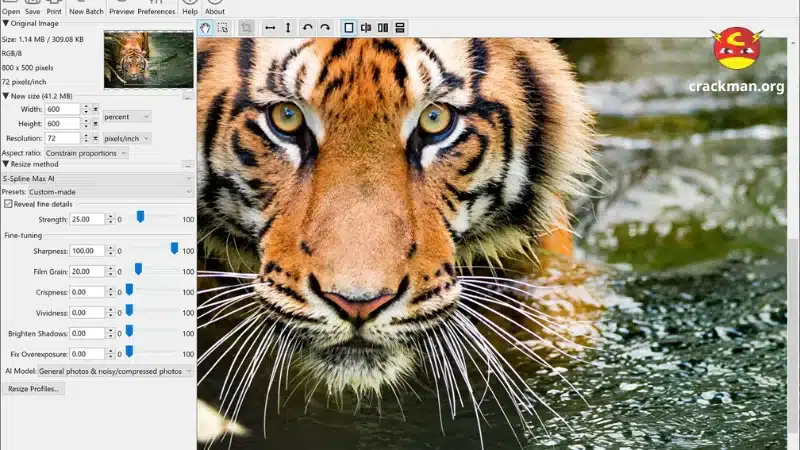Open Preferences
This screenshot has height=450, width=800.
156,8
